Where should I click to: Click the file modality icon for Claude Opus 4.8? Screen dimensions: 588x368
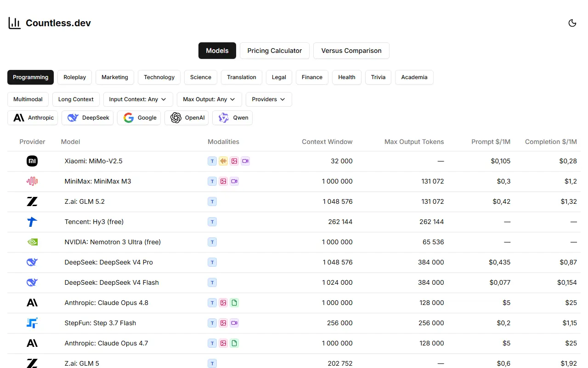(234, 303)
